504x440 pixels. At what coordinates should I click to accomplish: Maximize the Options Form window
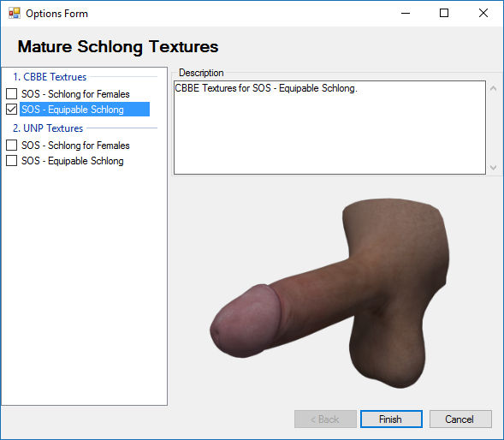pos(444,13)
